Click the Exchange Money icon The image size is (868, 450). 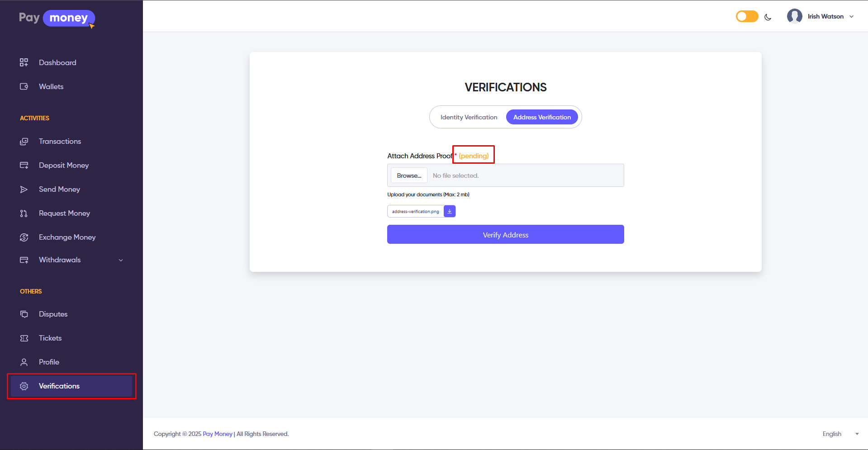(24, 237)
